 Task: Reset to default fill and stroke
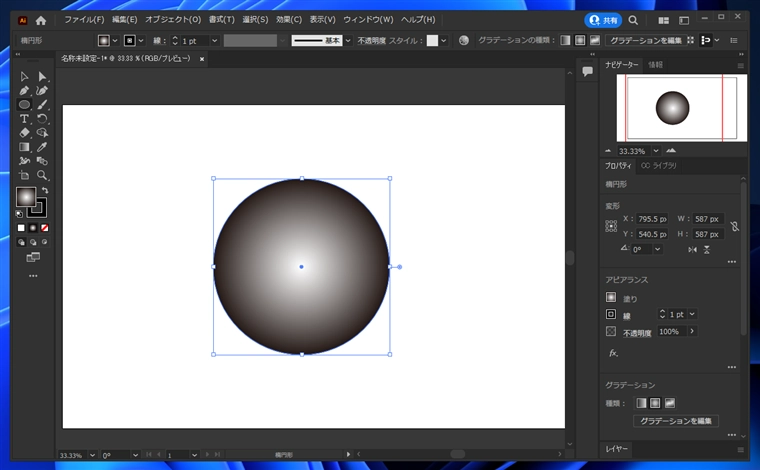pyautogui.click(x=19, y=214)
